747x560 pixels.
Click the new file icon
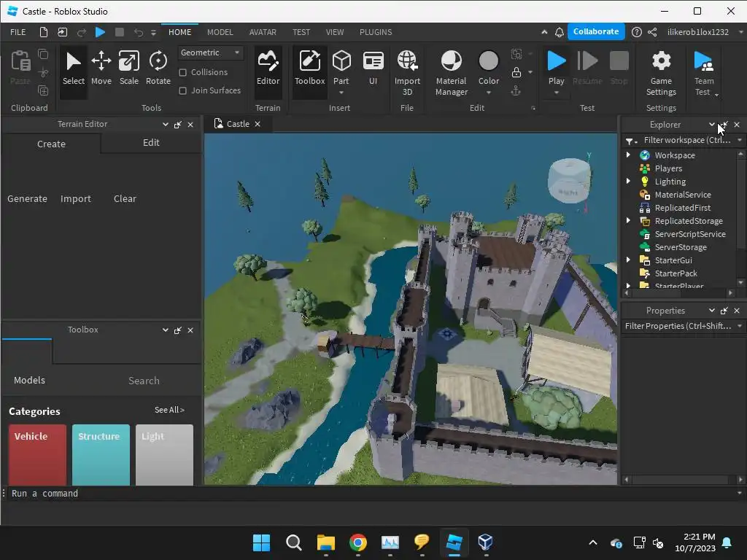click(x=43, y=32)
